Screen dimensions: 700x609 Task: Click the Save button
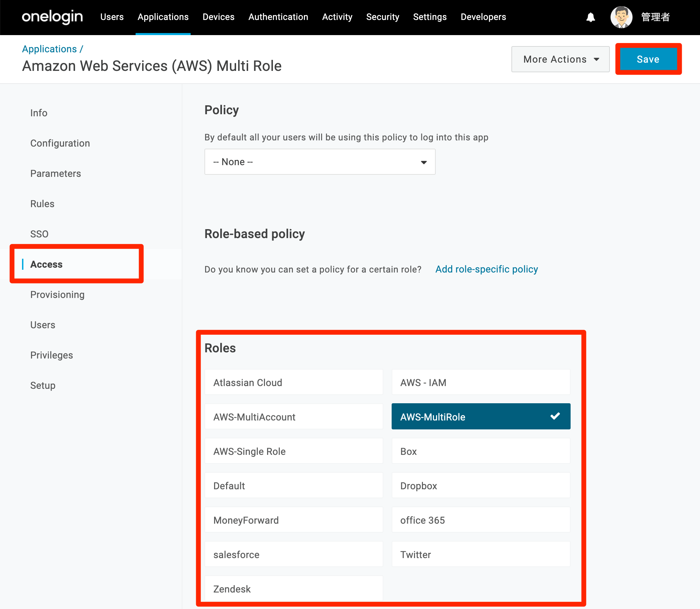648,59
